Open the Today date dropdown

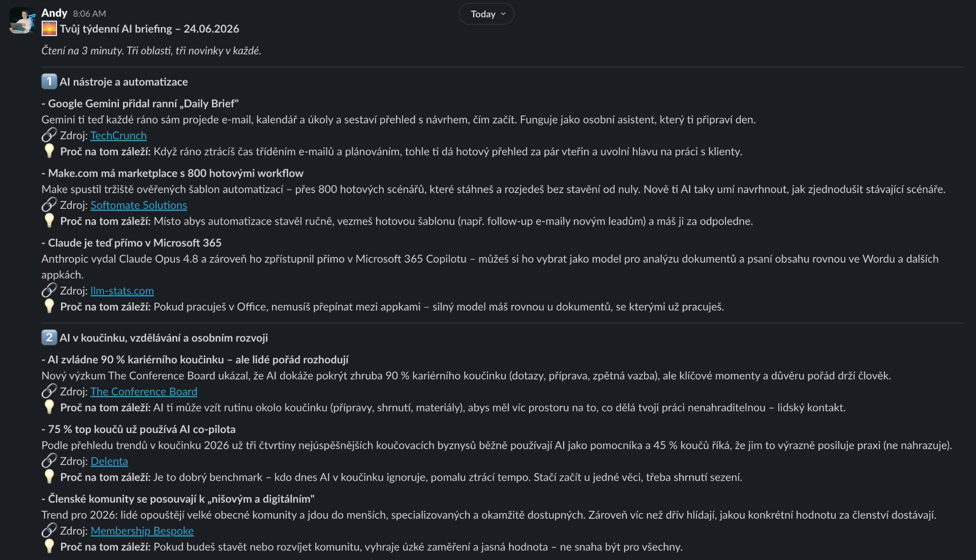pos(486,14)
